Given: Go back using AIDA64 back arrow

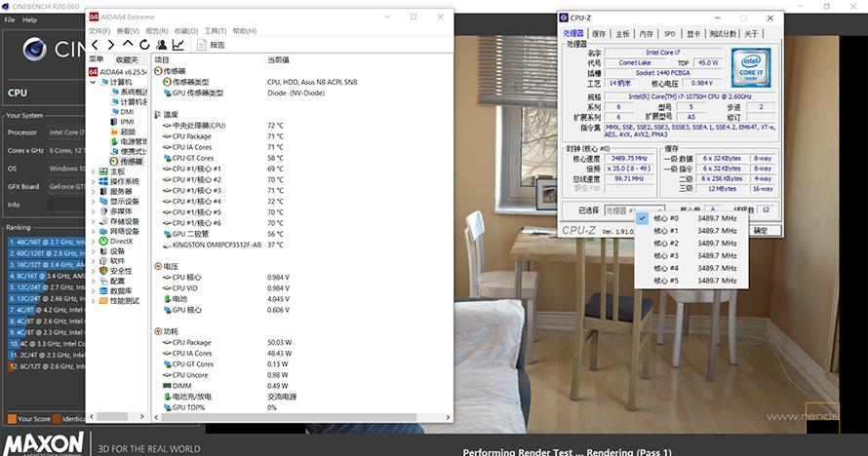Looking at the screenshot, I should (x=95, y=45).
